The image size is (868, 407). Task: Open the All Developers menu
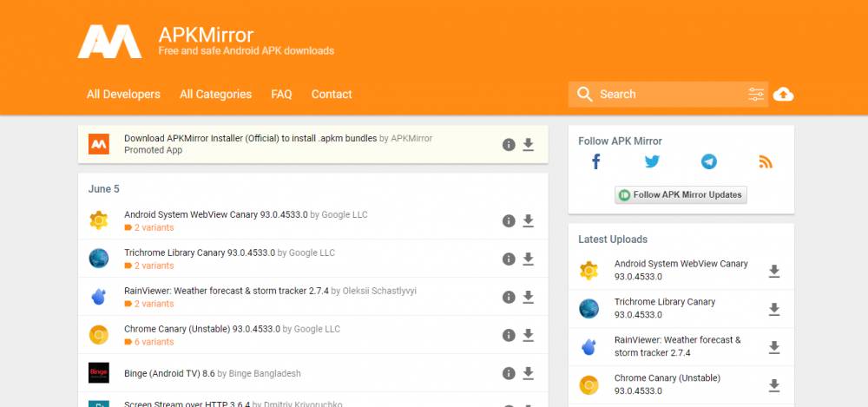(x=123, y=94)
